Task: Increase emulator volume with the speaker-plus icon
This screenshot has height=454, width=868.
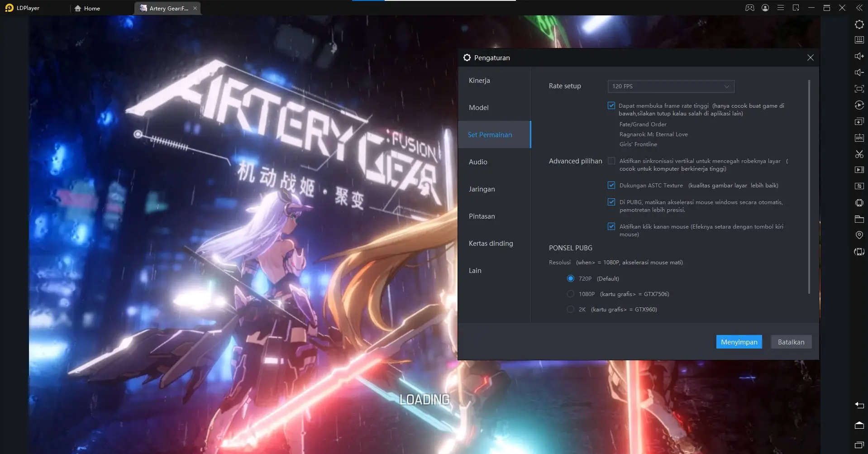Action: coord(859,56)
